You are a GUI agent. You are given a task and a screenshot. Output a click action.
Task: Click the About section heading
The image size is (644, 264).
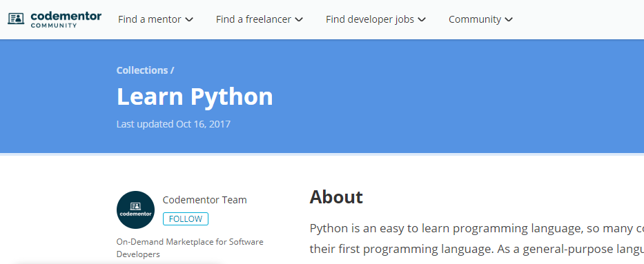tap(336, 197)
